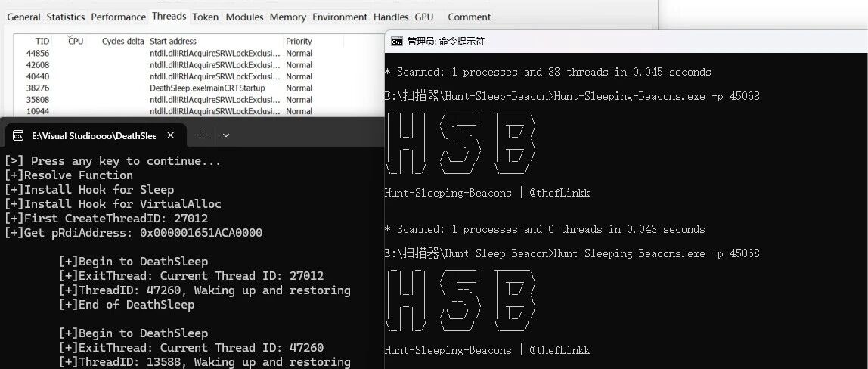Viewport: 868px width, 369px height.
Task: Click the pRdiAddress 0x000001651ACA0000 line
Action: [x=133, y=233]
